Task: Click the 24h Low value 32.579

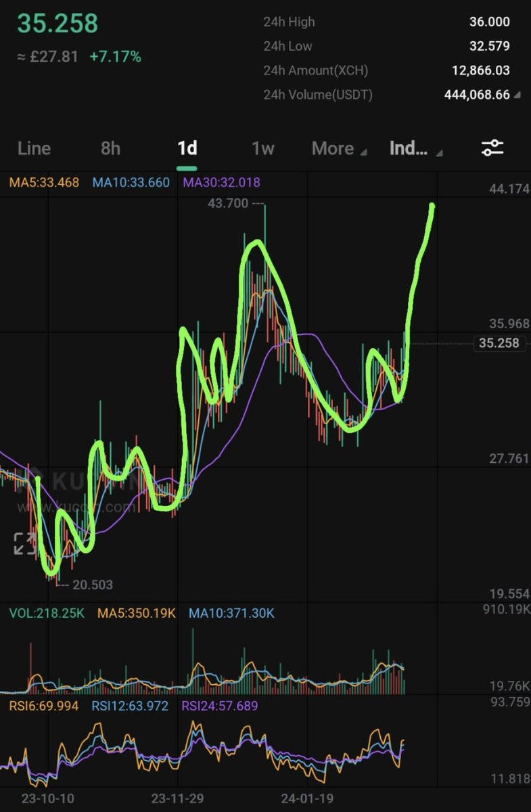Action: 490,47
